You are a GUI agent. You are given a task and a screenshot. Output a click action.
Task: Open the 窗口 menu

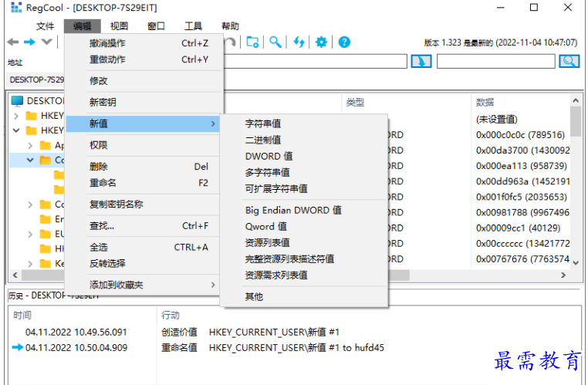point(156,26)
